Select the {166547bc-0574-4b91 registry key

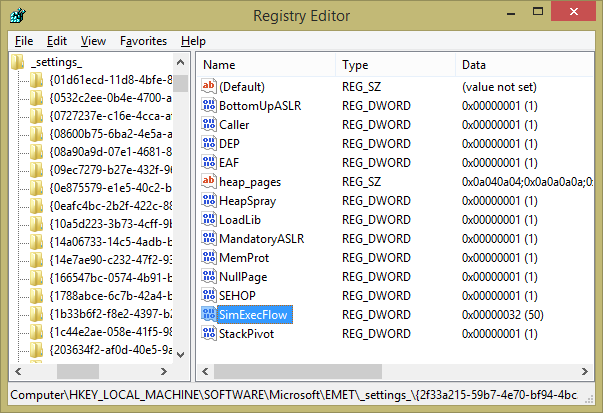tap(110, 278)
